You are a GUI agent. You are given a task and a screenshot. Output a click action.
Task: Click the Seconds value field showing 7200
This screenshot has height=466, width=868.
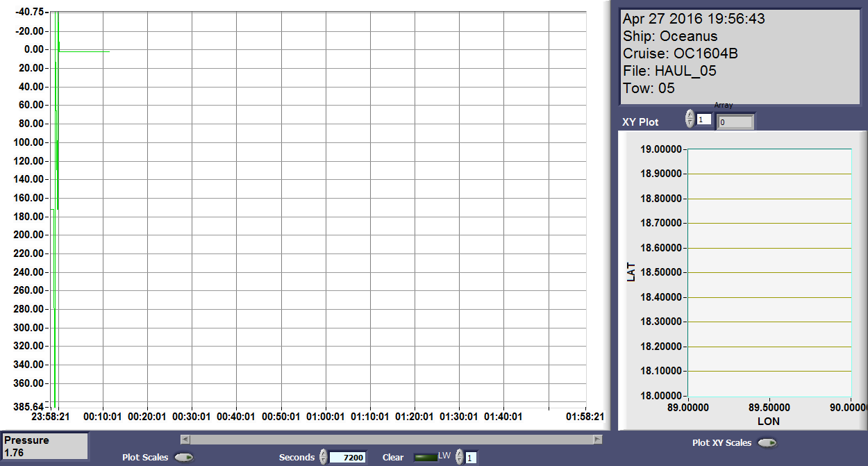(x=347, y=457)
